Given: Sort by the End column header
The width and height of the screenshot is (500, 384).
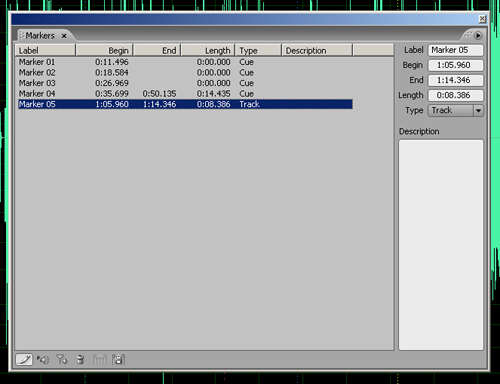Looking at the screenshot, I should click(x=157, y=50).
